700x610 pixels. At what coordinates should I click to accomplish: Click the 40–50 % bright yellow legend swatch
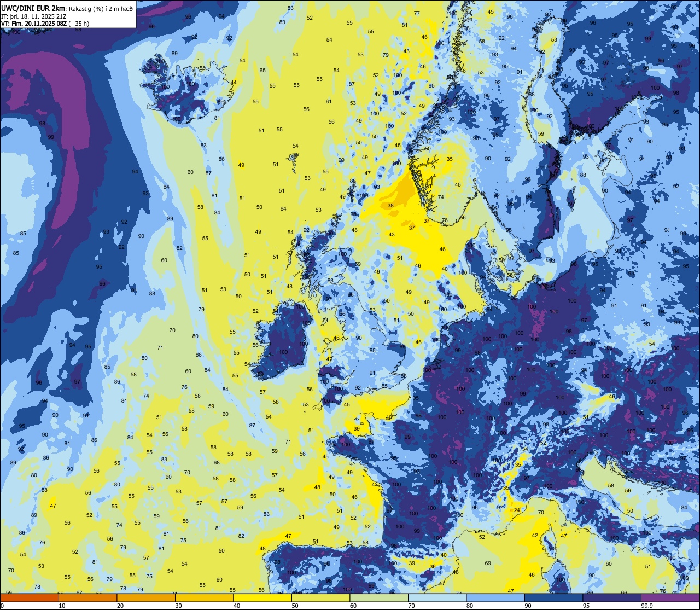262,598
